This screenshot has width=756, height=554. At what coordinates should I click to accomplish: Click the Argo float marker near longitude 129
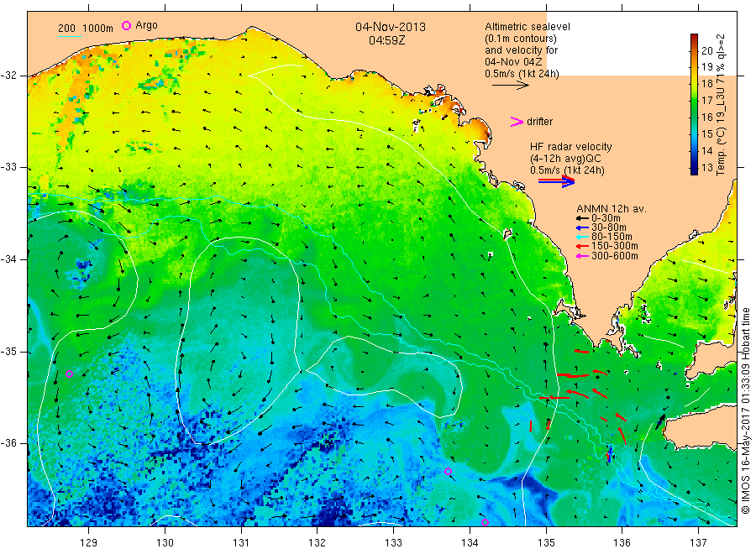tap(70, 374)
